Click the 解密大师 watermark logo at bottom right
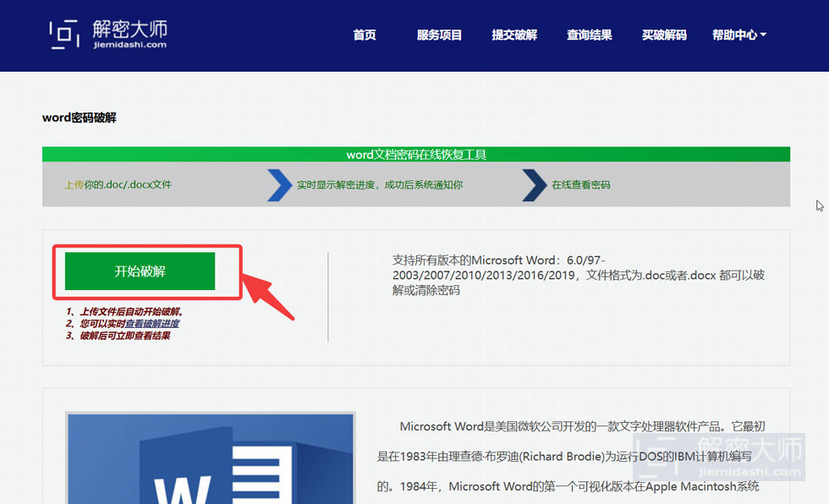The width and height of the screenshot is (829, 504). 719,457
